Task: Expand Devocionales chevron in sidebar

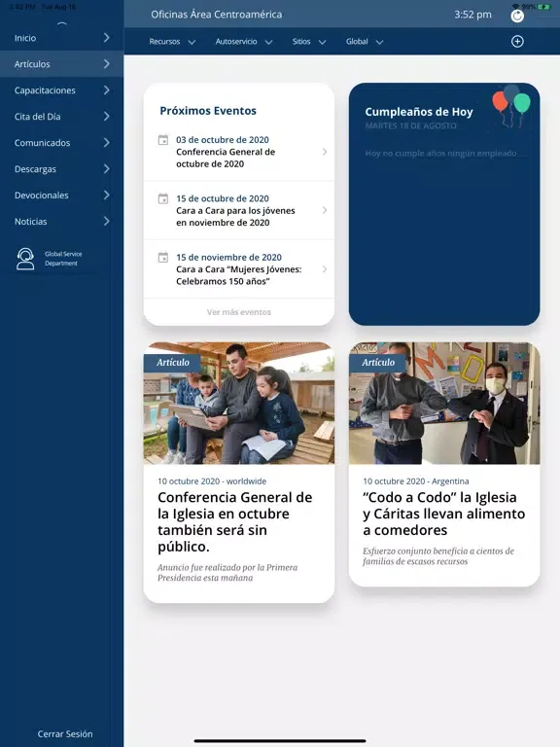Action: pyautogui.click(x=107, y=195)
